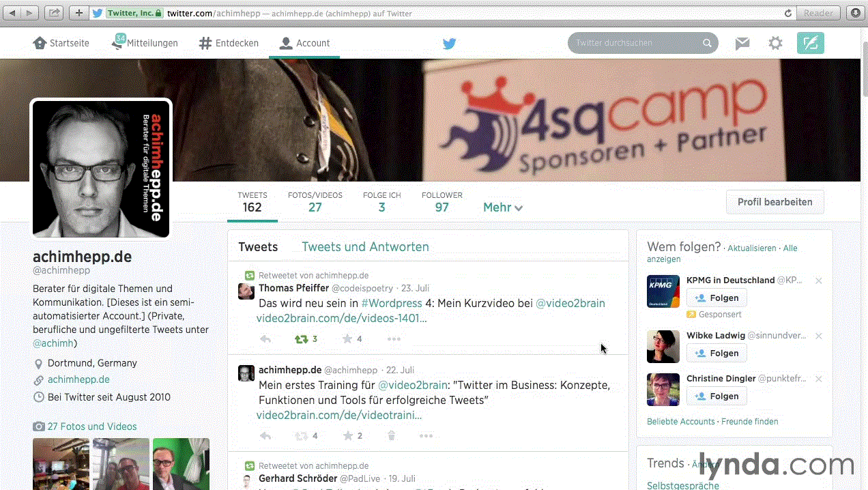Screen dimensions: 868x490
Task: Follow Christine Dingler
Action: (717, 397)
